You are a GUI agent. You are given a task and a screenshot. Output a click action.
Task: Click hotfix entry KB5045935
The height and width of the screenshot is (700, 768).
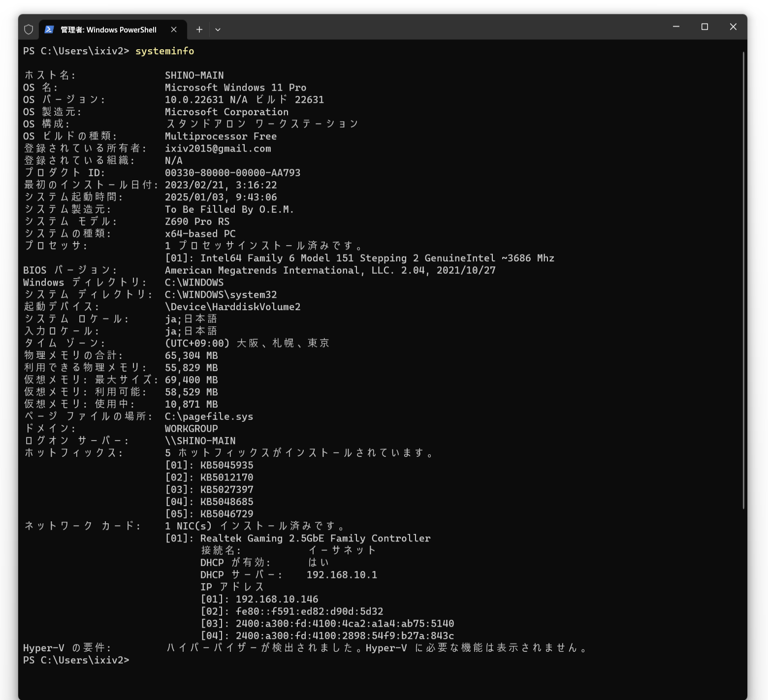[227, 465]
